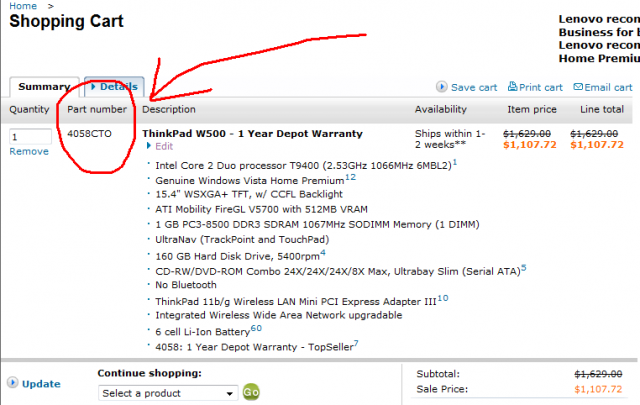
Task: Click the quantity input field
Action: [31, 136]
